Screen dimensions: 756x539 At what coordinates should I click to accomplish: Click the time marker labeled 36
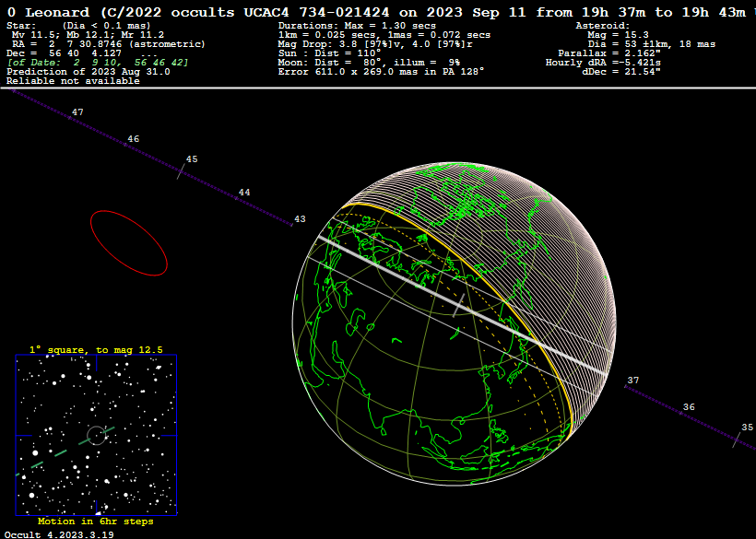[x=689, y=407]
